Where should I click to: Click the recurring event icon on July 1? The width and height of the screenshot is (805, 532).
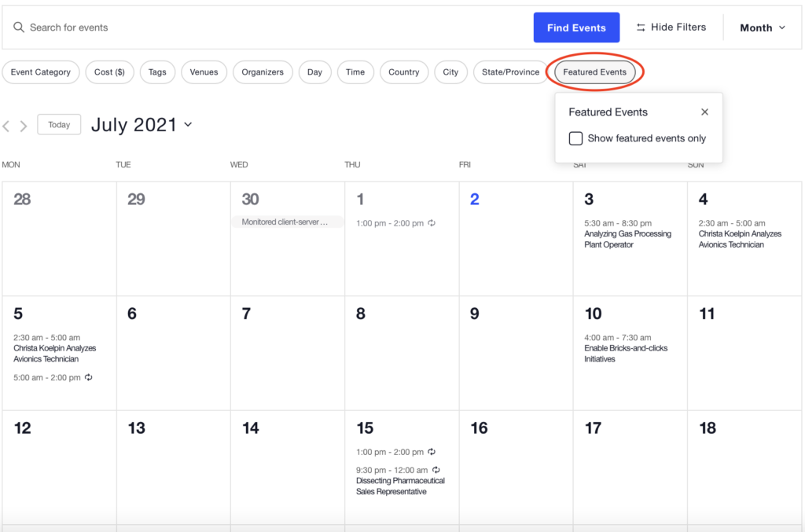point(432,222)
